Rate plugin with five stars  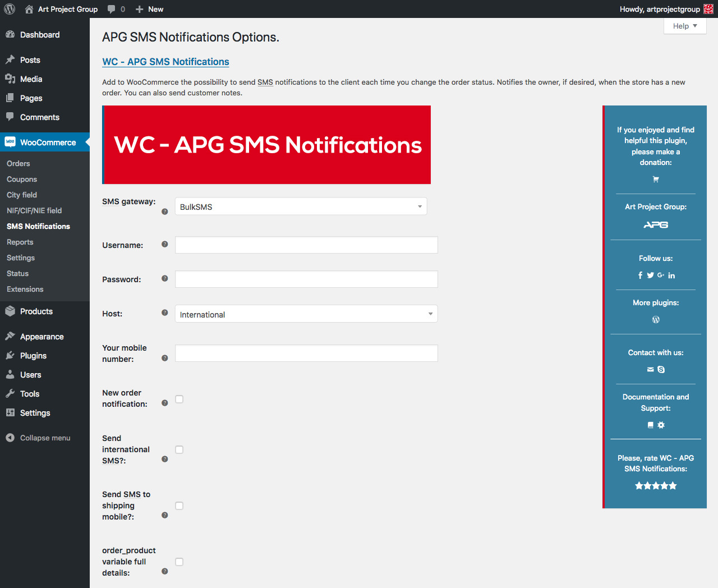656,486
